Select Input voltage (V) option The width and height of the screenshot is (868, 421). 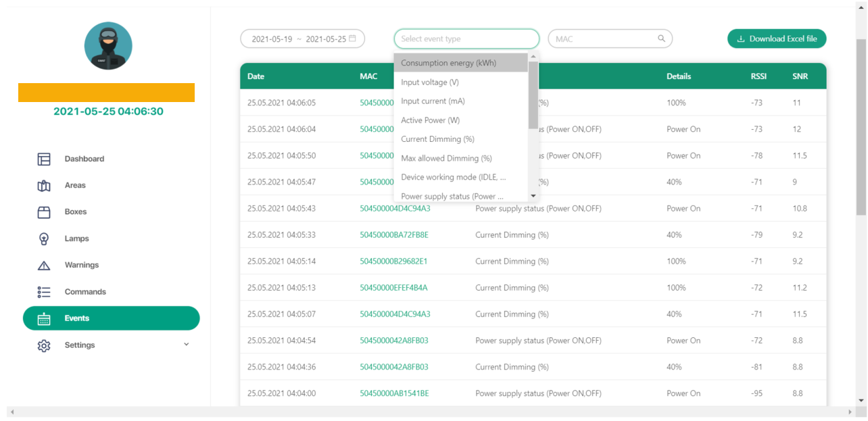point(430,82)
